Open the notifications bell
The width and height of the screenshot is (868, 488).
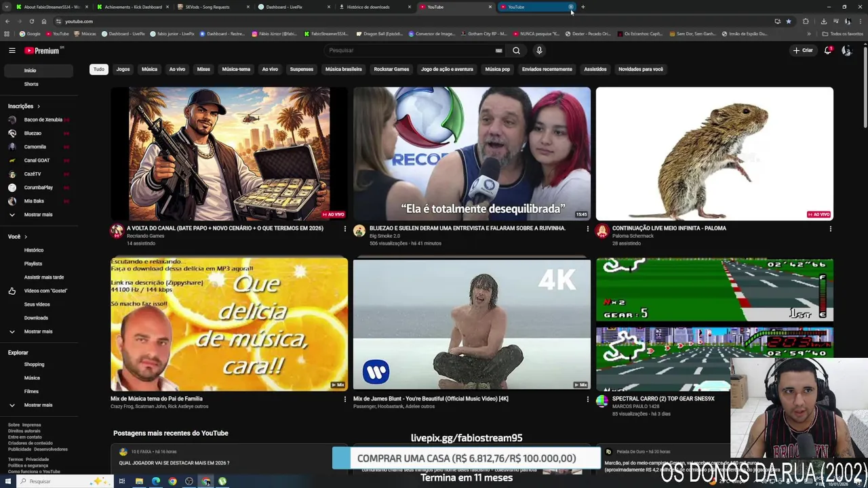tap(828, 50)
